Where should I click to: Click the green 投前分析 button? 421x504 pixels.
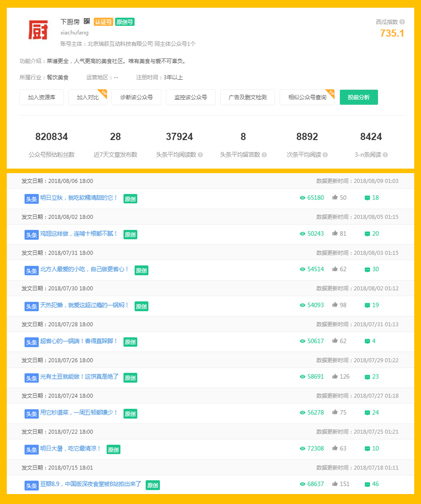[x=358, y=97]
